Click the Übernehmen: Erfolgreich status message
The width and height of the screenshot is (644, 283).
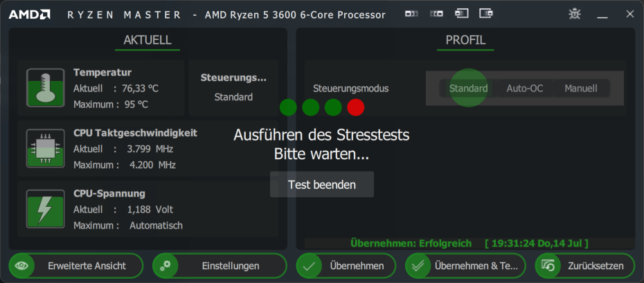[x=411, y=244]
